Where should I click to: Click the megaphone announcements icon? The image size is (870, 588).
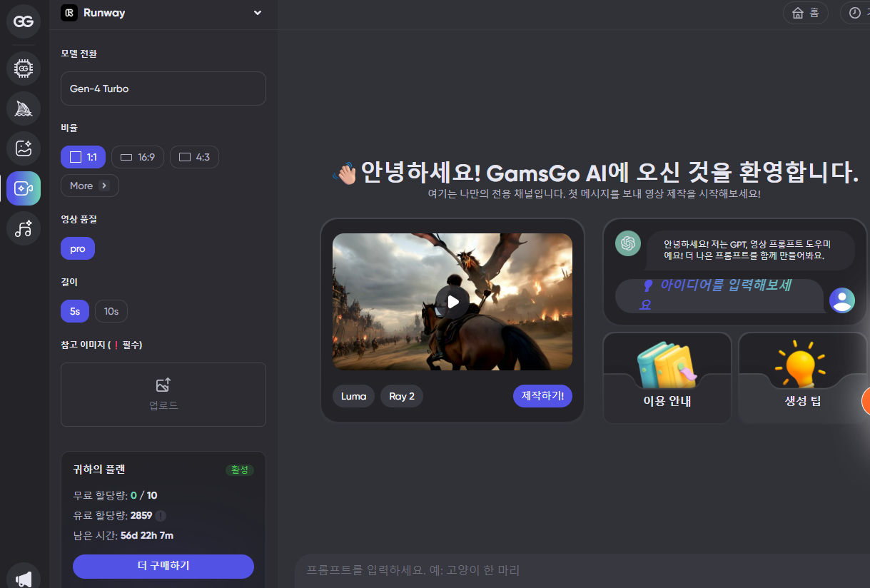pyautogui.click(x=24, y=579)
